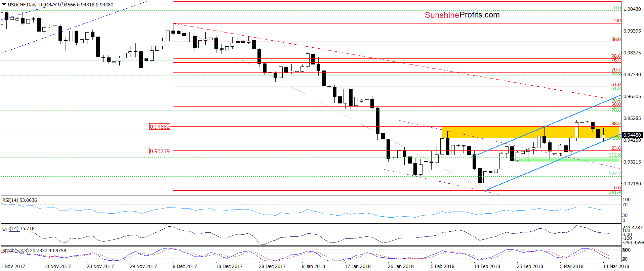Image resolution: width=644 pixels, height=271 pixels.
Task: Click the current price tag 0.94480
Action: tap(632, 135)
